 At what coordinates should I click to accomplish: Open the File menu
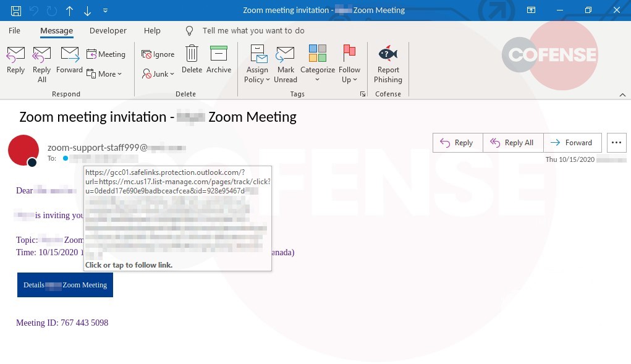point(14,30)
